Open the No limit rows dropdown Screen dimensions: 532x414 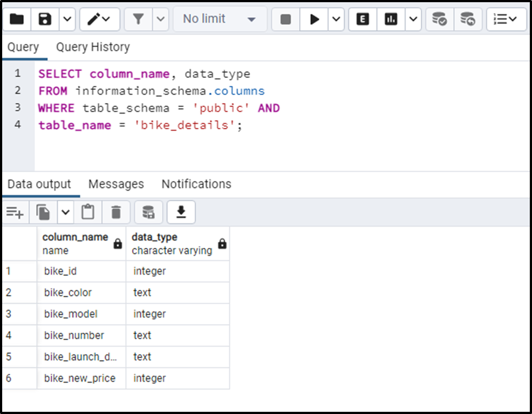click(219, 19)
